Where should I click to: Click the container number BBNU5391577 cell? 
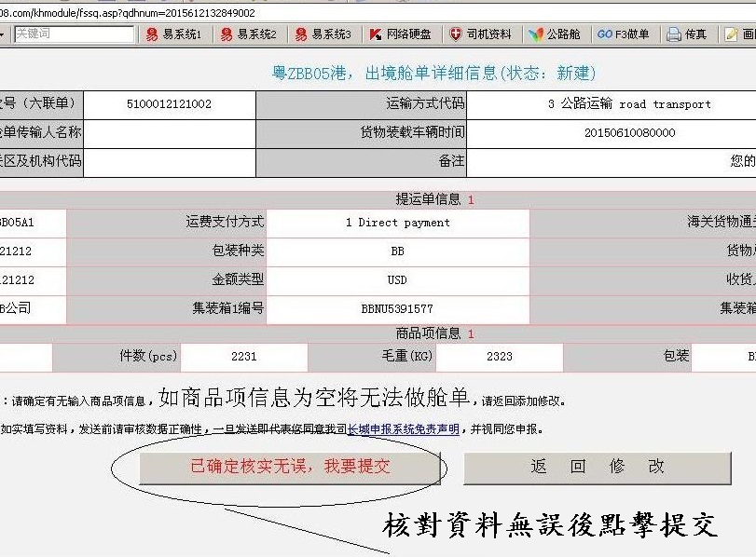coord(397,308)
